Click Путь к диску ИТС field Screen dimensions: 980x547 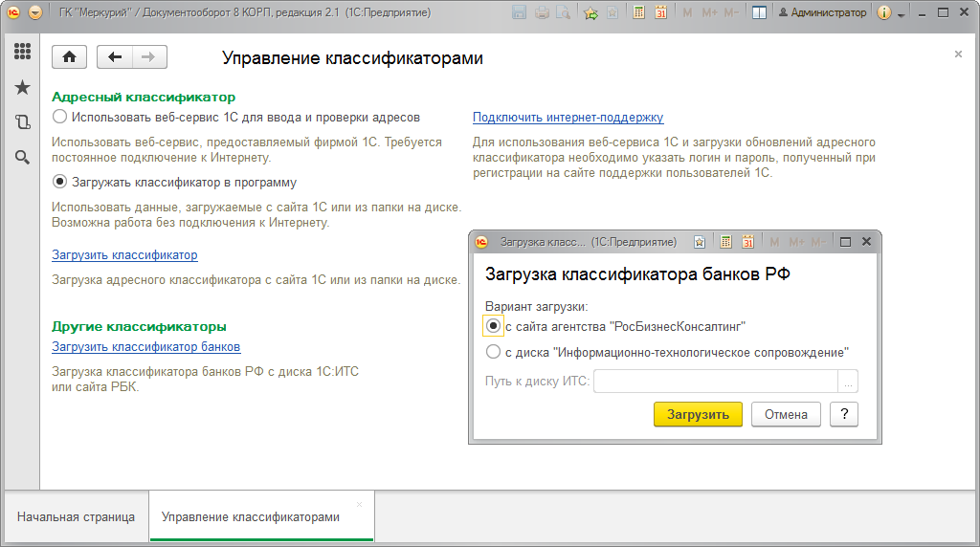point(716,381)
